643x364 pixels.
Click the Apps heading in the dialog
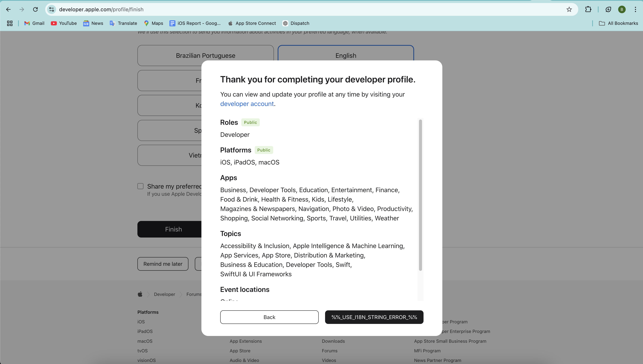[229, 178]
